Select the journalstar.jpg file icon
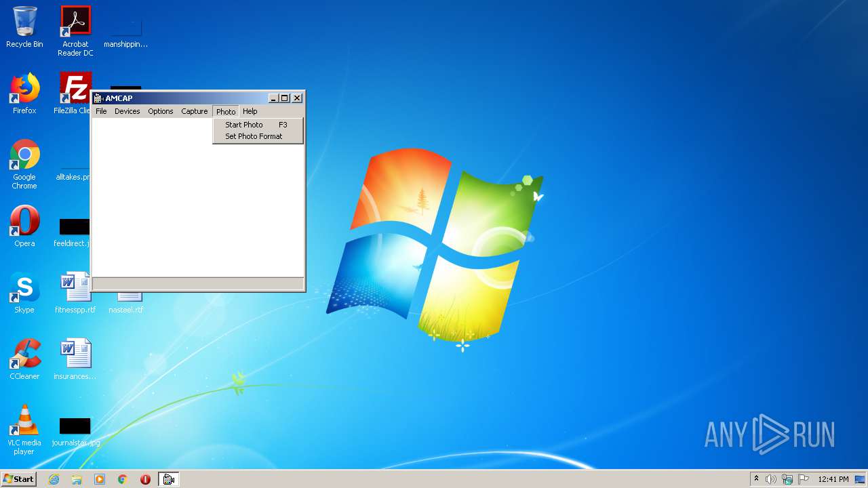The image size is (868, 488). tap(75, 432)
